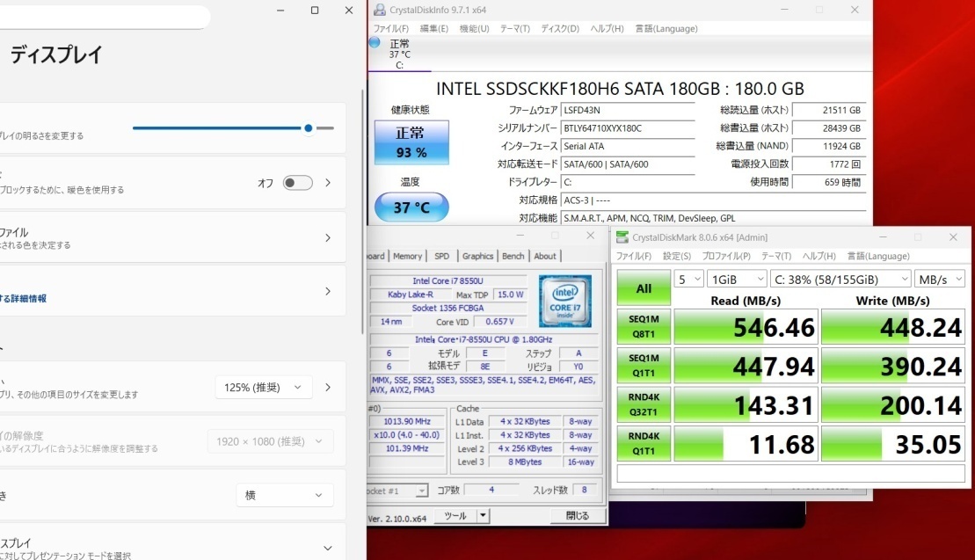Open the 1920 × 1080 resolution dropdown
Image resolution: width=975 pixels, height=560 pixels.
click(x=269, y=441)
